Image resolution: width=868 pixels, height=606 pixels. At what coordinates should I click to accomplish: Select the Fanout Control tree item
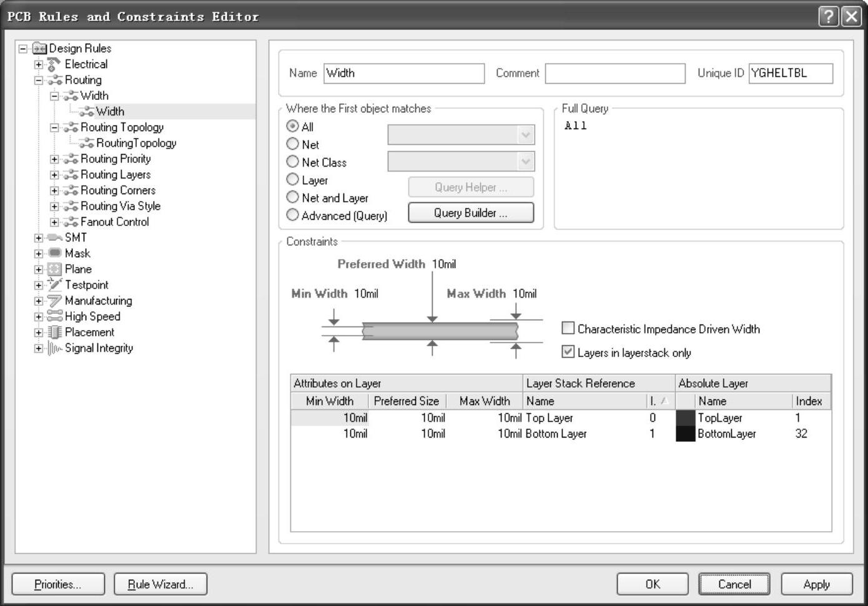click(115, 222)
